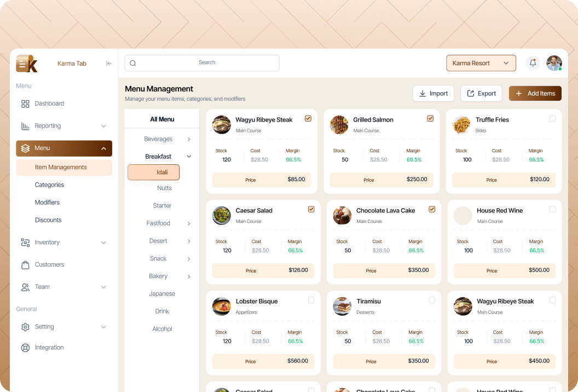578x392 pixels.
Task: Click the Setting gear icon
Action: point(25,327)
